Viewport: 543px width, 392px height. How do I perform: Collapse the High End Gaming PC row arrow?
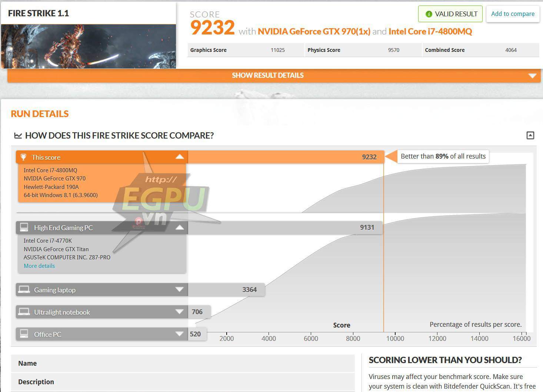180,227
